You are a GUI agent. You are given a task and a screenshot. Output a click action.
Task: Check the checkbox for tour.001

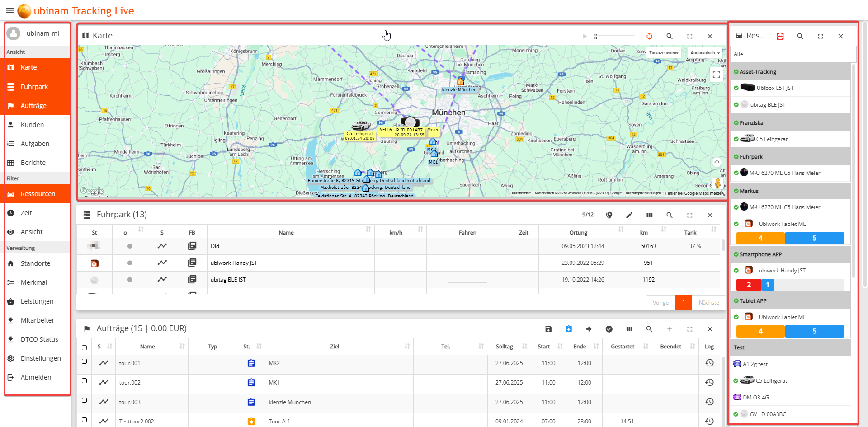84,361
